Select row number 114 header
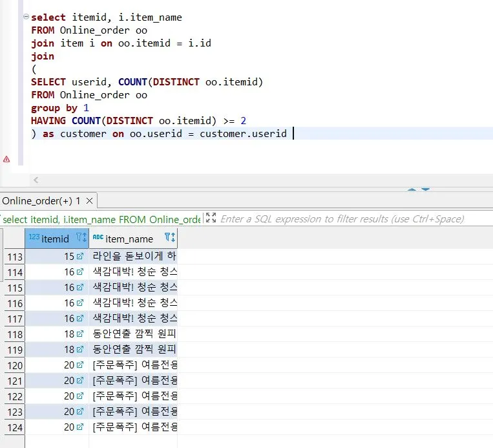Image resolution: width=493 pixels, height=448 pixels. click(x=15, y=272)
